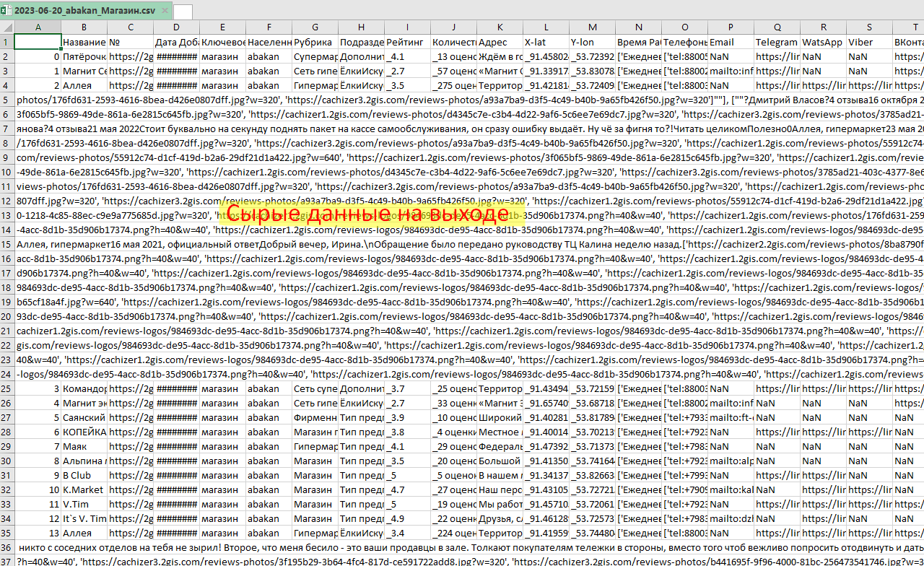Open the blank new tab beside the CSV tab
The width and height of the screenshot is (924, 566).
[x=183, y=12]
